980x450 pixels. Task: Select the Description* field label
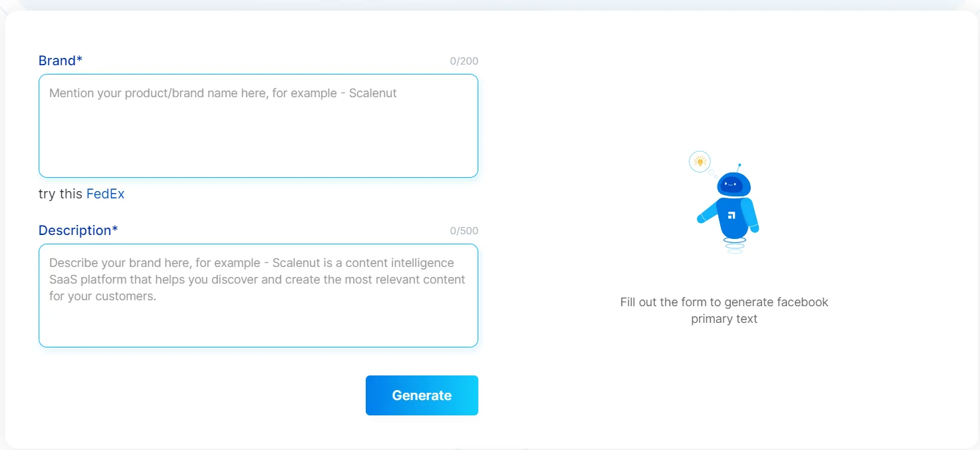tap(78, 230)
